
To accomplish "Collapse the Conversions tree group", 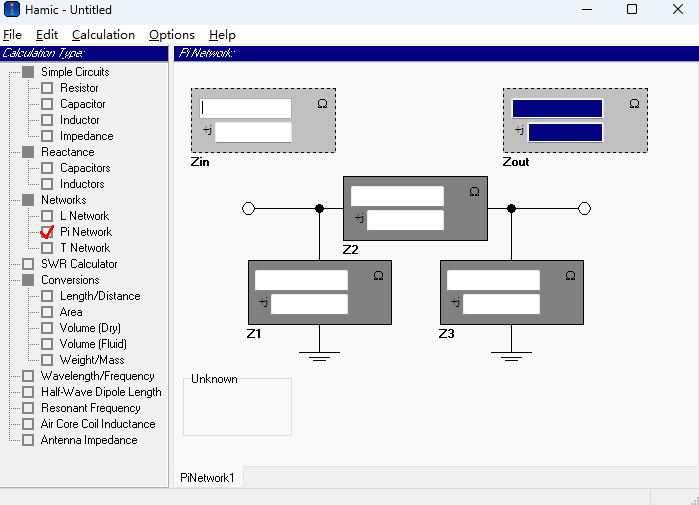I will 28,280.
